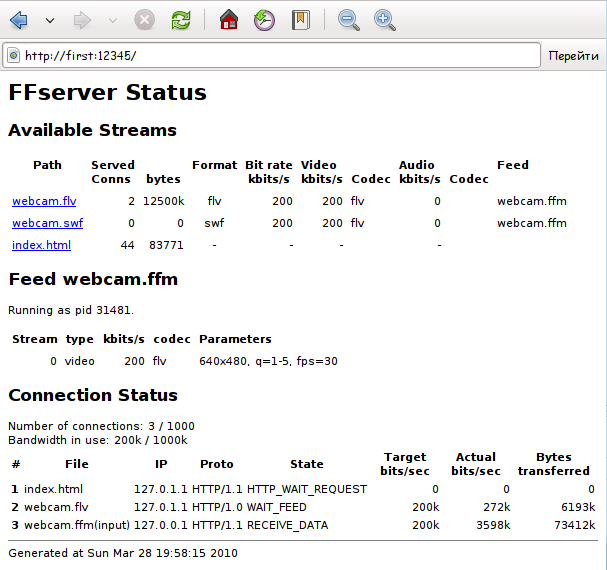Click the greyed forward arrow
Viewport: 607px width, 570px height.
[x=82, y=20]
